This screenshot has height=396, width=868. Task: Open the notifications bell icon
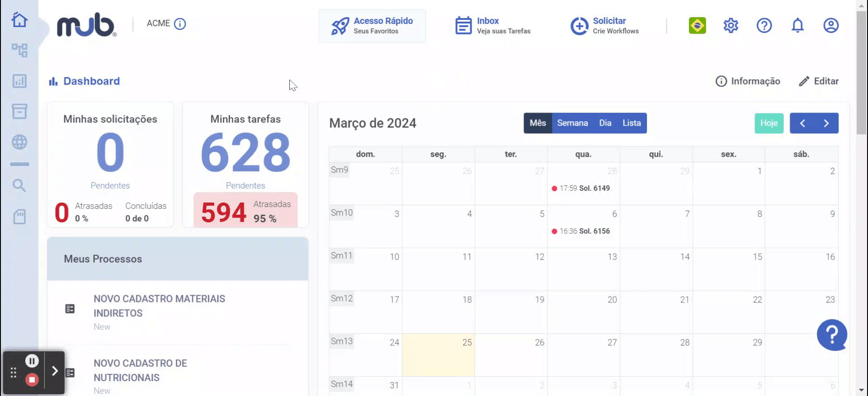797,25
